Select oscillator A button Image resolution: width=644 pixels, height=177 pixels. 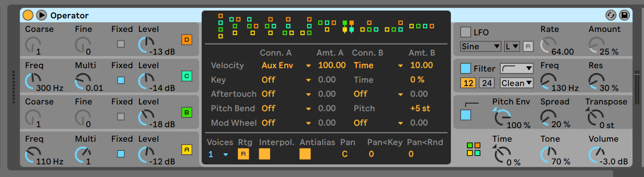(x=186, y=149)
